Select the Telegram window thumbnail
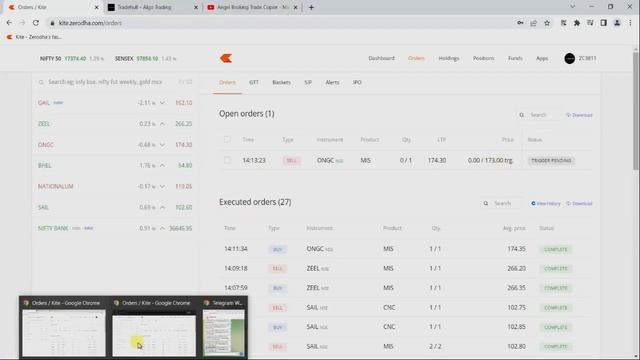This screenshot has height=360, width=640. click(x=224, y=328)
